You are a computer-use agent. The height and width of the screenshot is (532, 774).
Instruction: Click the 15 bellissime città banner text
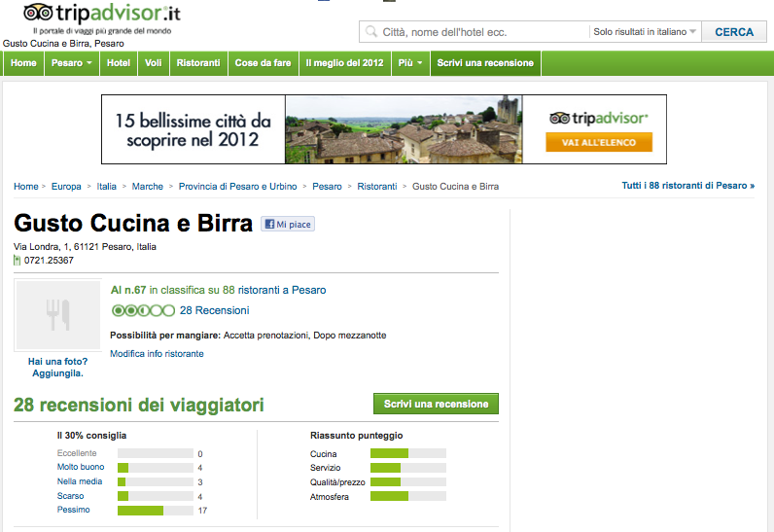193,129
